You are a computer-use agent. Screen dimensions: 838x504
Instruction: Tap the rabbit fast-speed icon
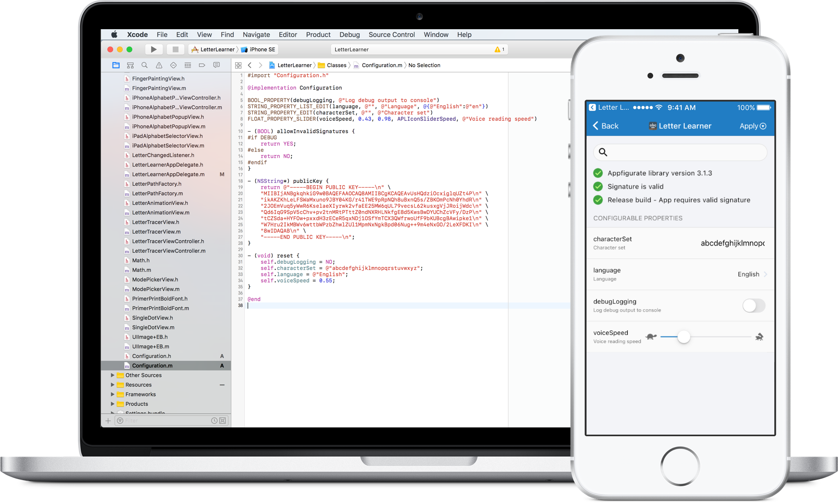click(x=759, y=337)
